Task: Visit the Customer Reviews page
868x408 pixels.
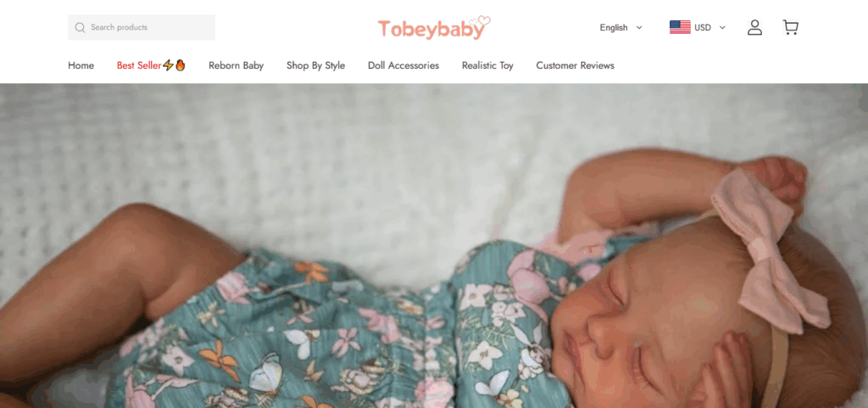Action: 576,65
